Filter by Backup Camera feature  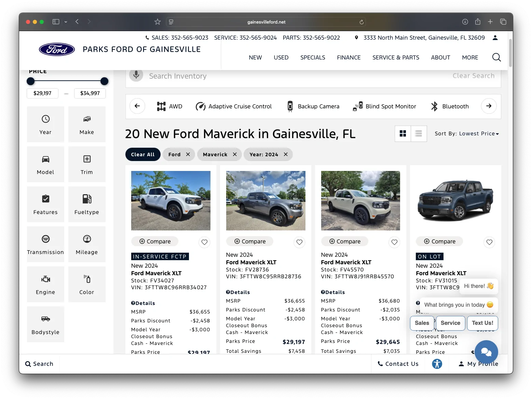313,106
